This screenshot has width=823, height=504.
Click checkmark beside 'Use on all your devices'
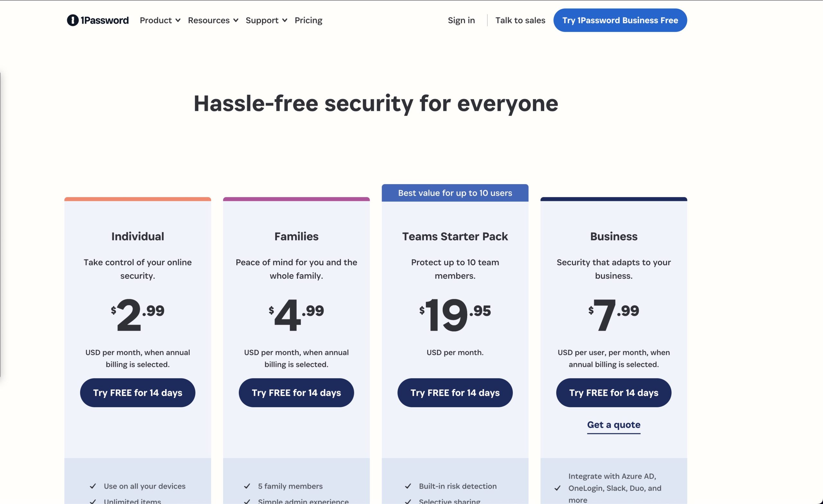[x=93, y=486]
